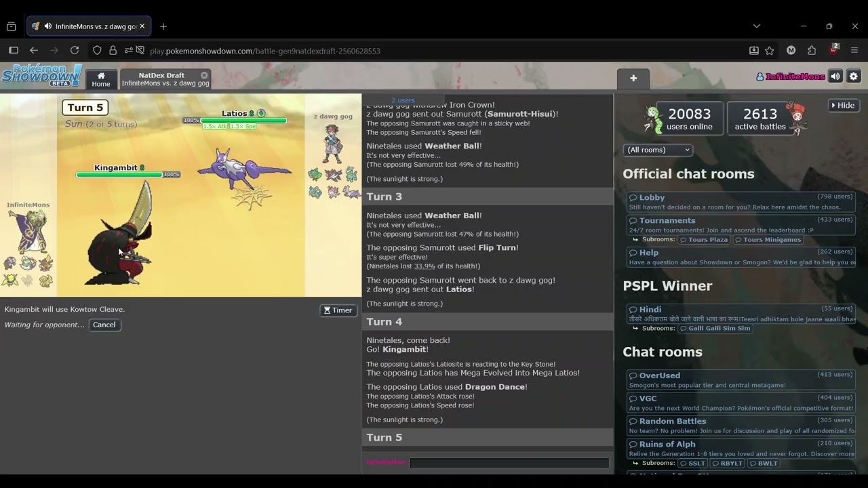The height and width of the screenshot is (488, 868).
Task: Click the InfiniteMons trainer avatar
Action: tap(28, 230)
